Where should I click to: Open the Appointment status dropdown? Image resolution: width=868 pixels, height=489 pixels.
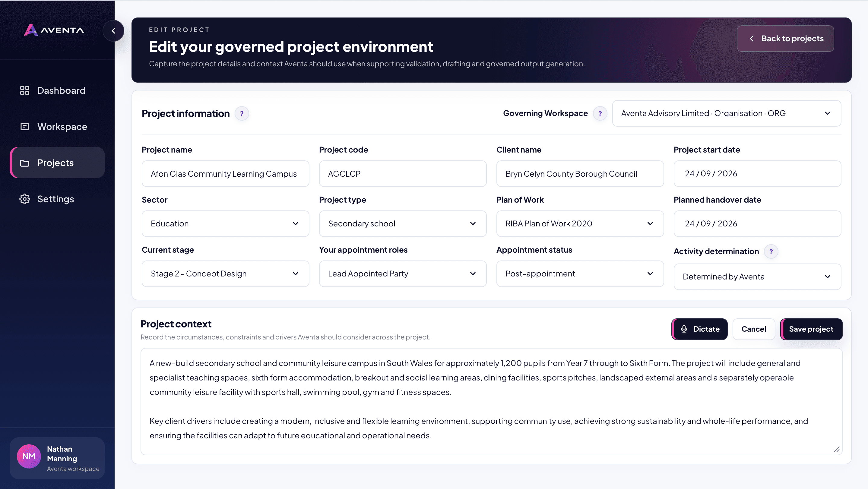click(580, 274)
